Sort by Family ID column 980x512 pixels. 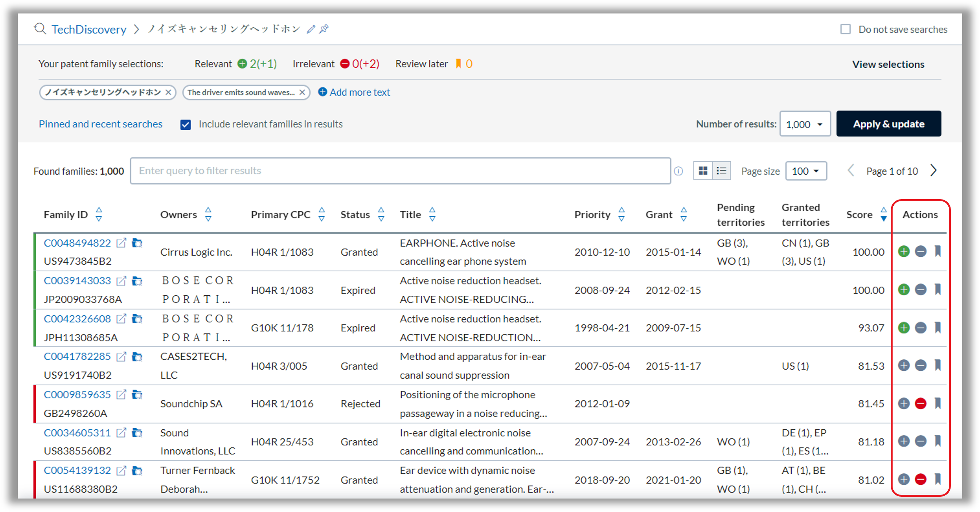[x=99, y=214]
